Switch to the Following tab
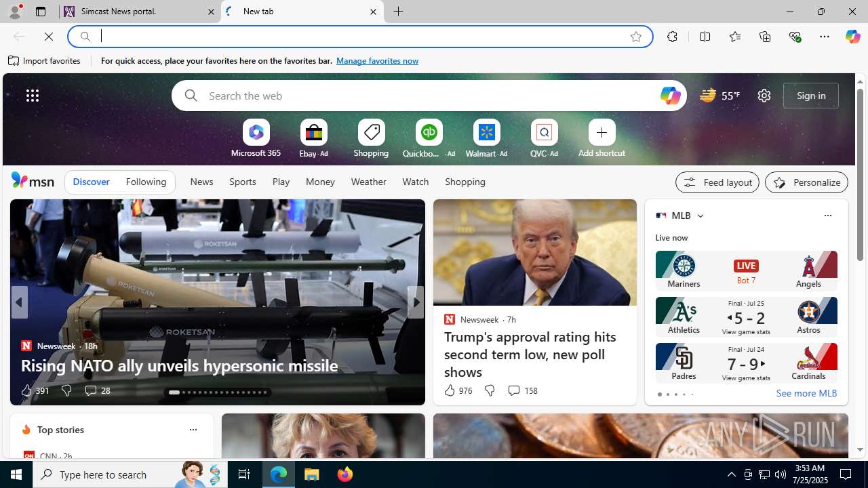Image resolution: width=868 pixels, height=488 pixels. point(146,182)
